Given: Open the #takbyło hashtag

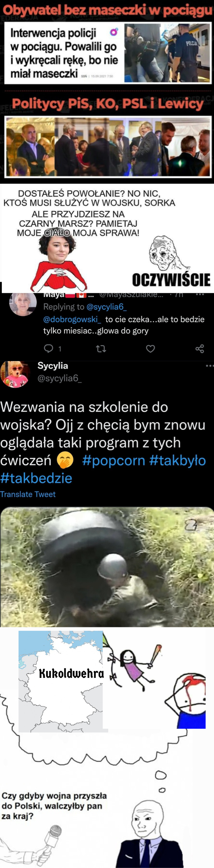Looking at the screenshot, I should (177, 460).
